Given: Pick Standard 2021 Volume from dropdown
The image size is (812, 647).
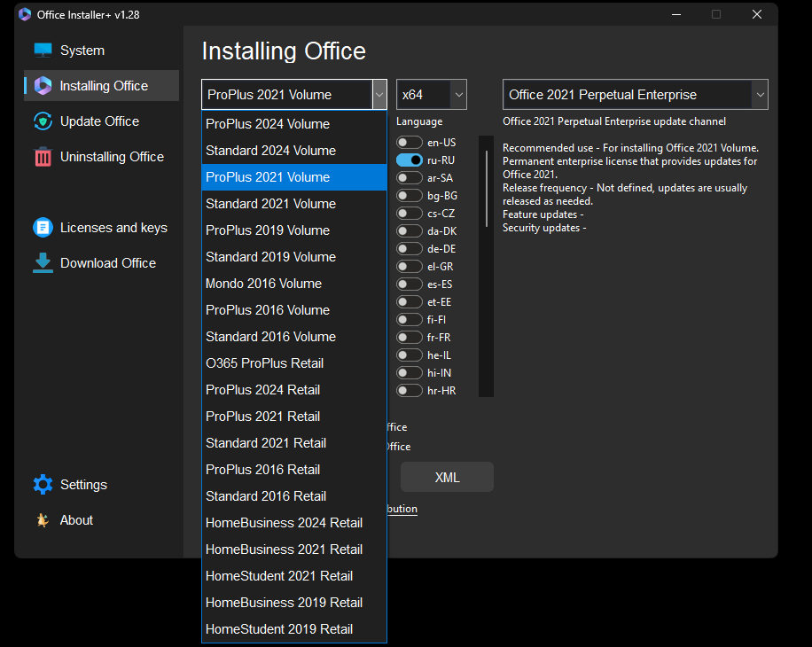Looking at the screenshot, I should tap(294, 204).
